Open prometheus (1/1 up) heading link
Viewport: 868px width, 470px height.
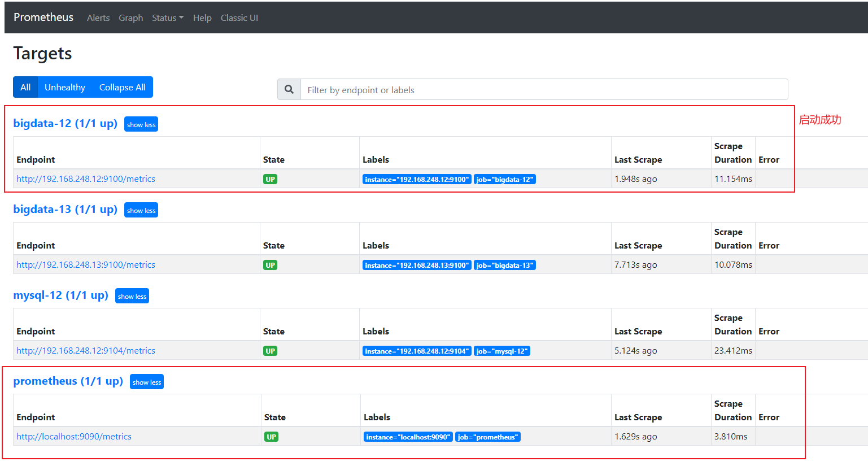68,381
